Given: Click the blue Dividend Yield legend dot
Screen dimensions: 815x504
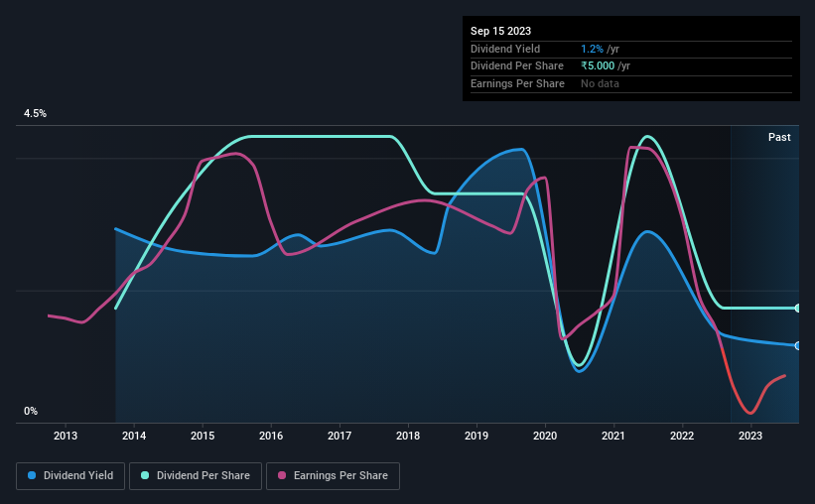Looking at the screenshot, I should (x=32, y=475).
